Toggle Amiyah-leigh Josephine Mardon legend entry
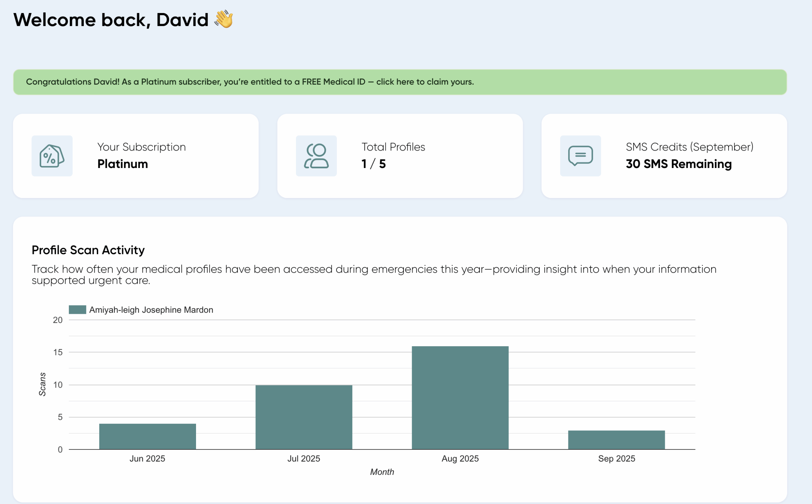This screenshot has width=812, height=504. coord(151,310)
